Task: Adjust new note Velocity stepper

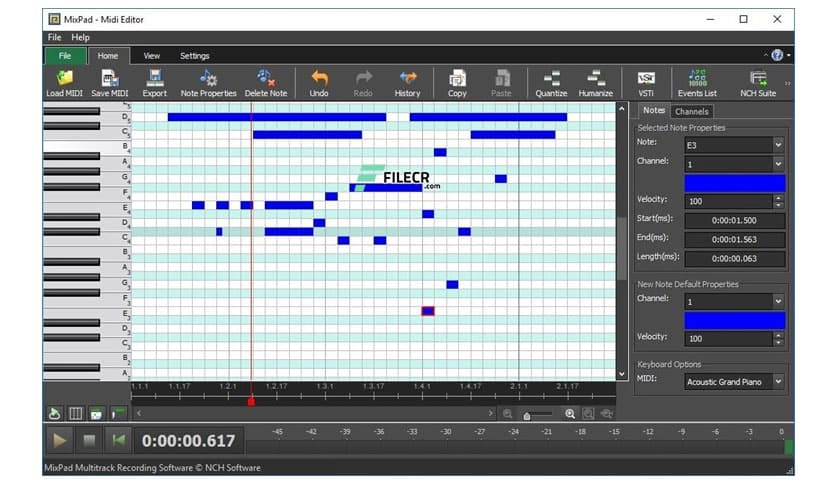Action: coord(778,338)
